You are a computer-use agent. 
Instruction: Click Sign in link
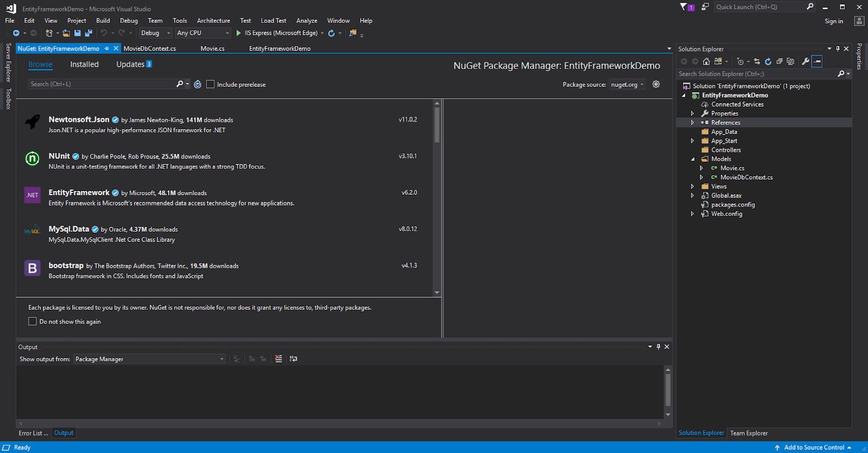[x=834, y=21]
